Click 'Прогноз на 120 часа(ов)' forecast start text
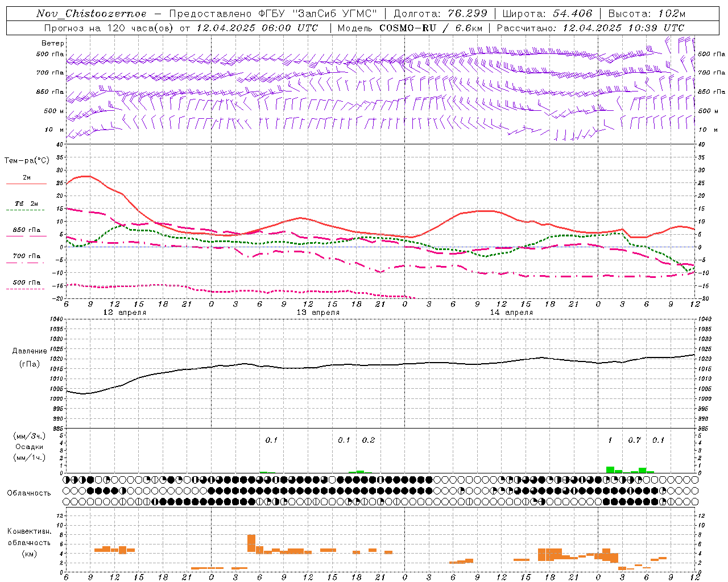This screenshot has width=728, height=582. click(x=110, y=27)
